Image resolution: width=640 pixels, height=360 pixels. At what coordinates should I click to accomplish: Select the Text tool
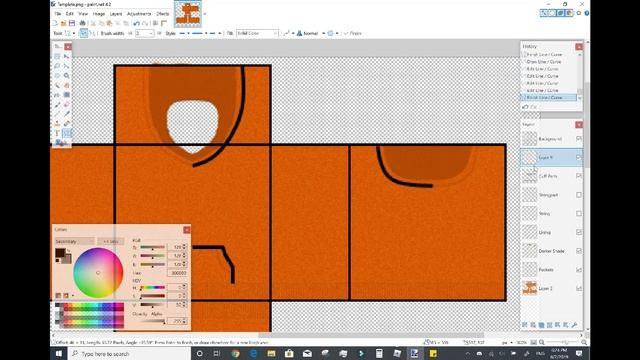(57, 133)
